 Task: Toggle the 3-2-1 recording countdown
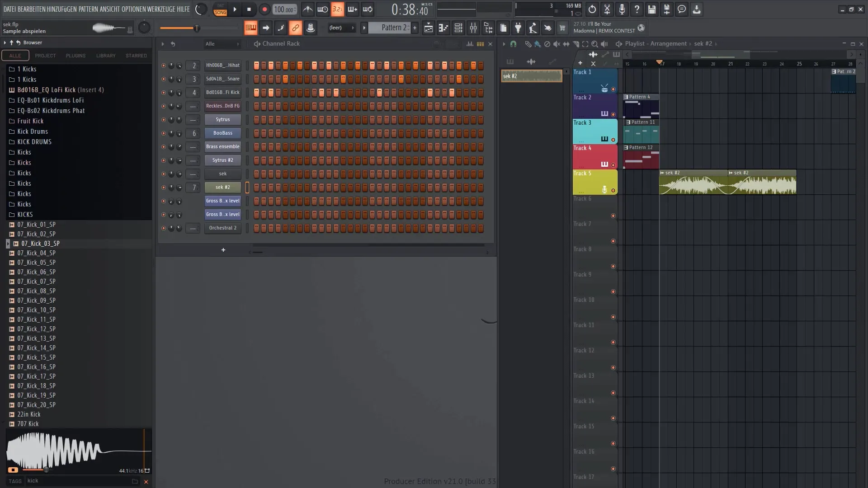(x=337, y=9)
